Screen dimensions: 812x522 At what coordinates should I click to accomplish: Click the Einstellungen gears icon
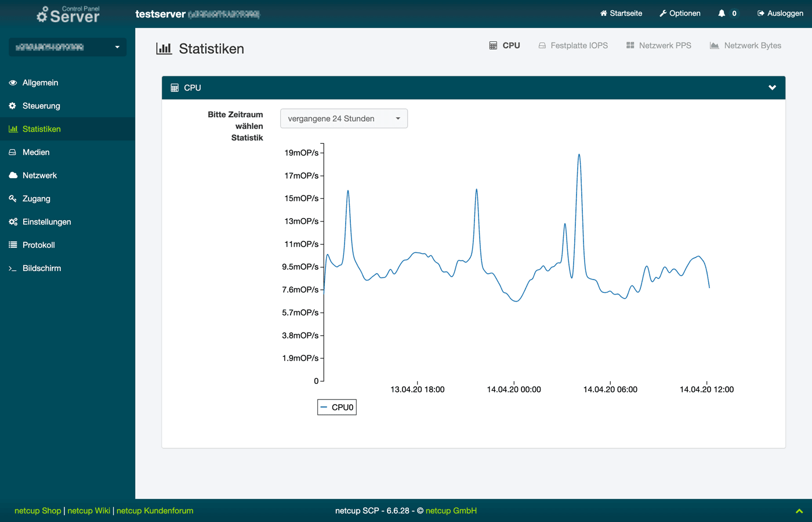click(x=13, y=222)
